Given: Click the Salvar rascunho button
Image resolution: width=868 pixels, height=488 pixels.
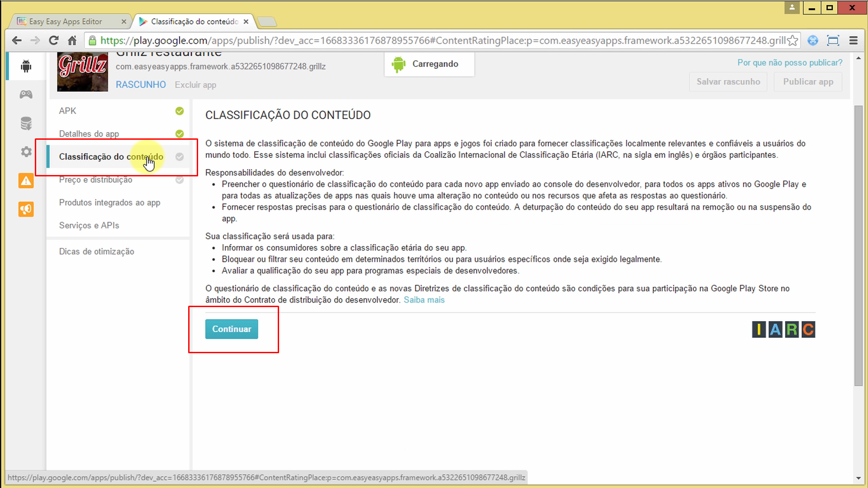Looking at the screenshot, I should [728, 81].
